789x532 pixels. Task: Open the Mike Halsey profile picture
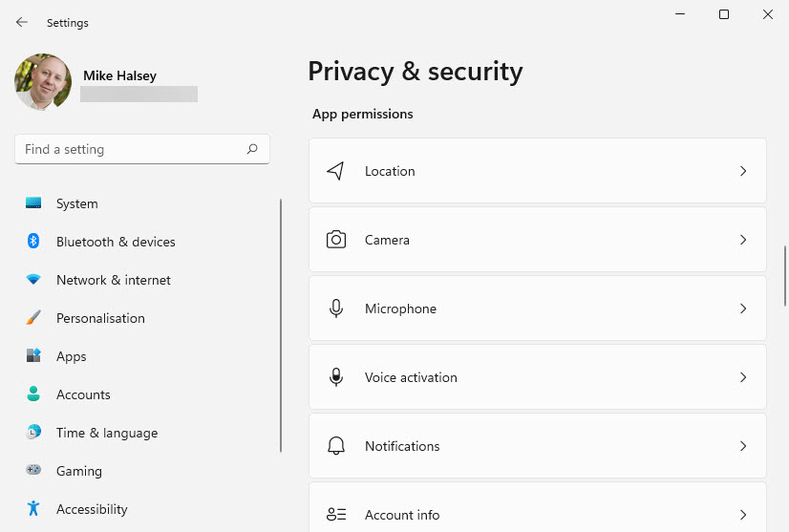click(43, 82)
